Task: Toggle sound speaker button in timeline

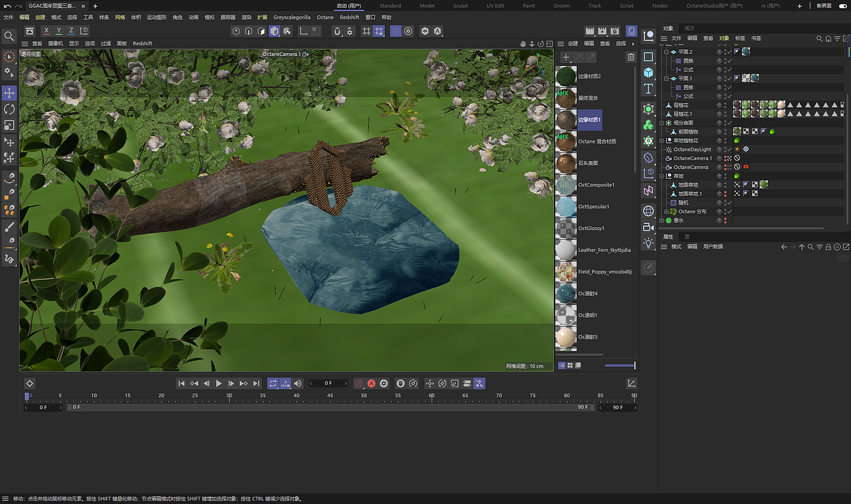Action: [x=298, y=384]
